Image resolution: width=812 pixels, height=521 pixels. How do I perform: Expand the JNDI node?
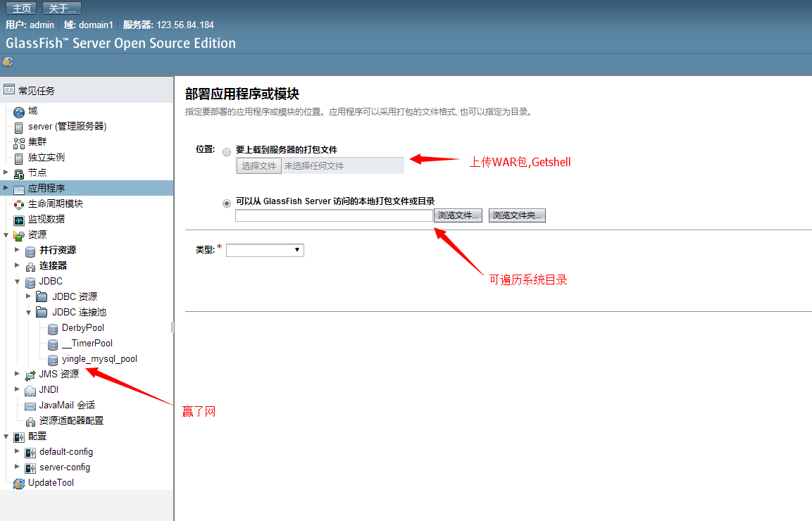[x=17, y=389]
